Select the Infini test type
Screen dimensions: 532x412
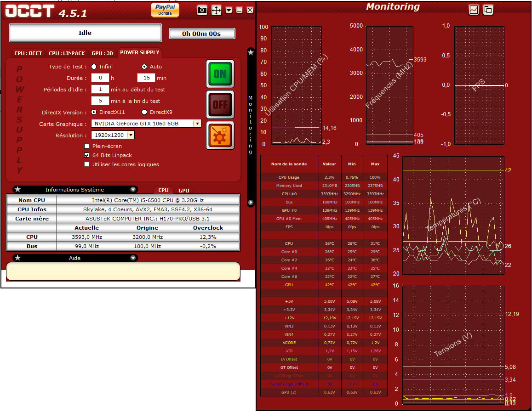click(94, 67)
